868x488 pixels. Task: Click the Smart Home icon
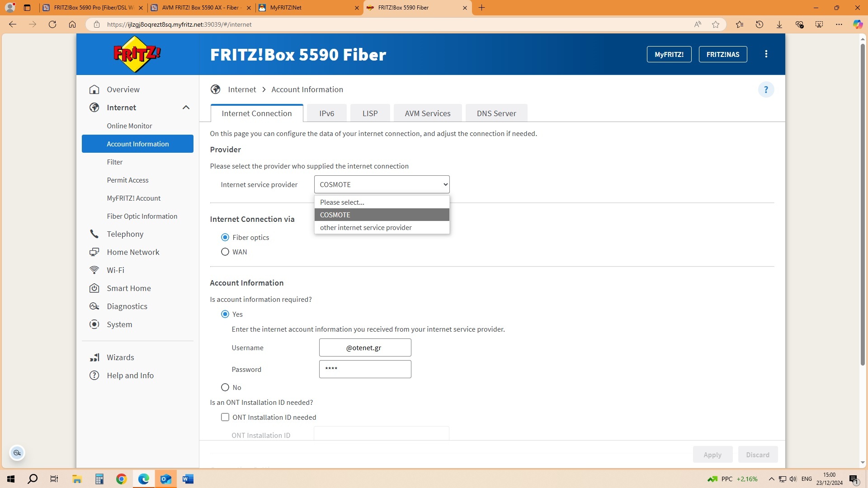(94, 288)
